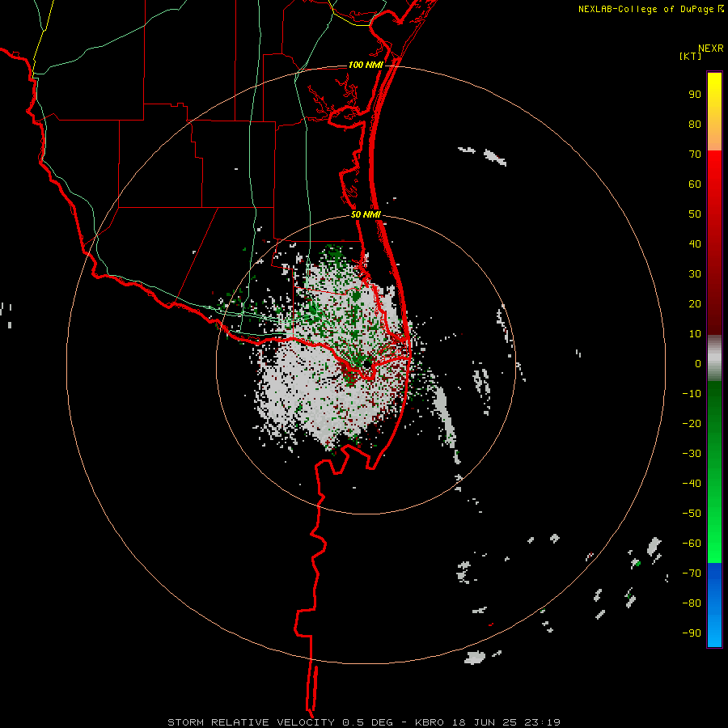
Task: Click the blue bottom segment of the color bar
Action: tap(714, 606)
